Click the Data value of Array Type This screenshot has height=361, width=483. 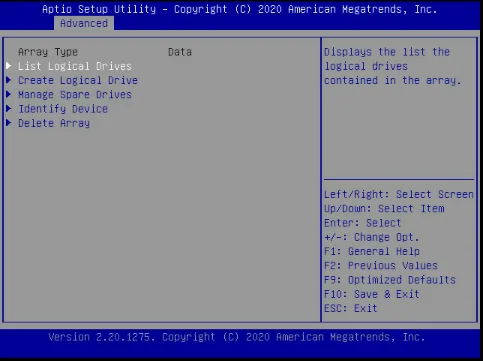pos(180,52)
